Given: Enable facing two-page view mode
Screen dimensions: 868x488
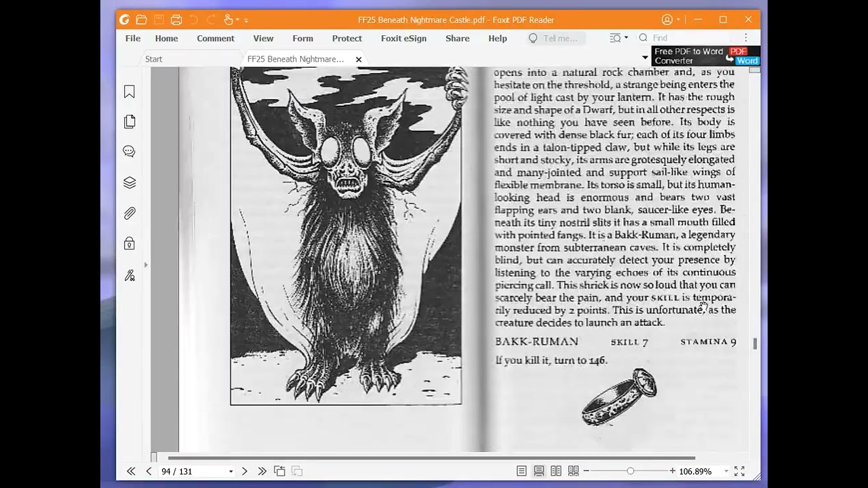Looking at the screenshot, I should click(556, 471).
